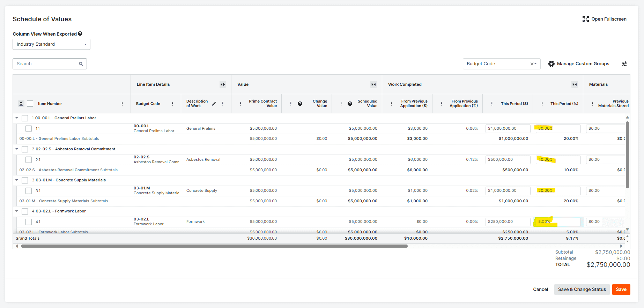Check the select-all checkbox beside Item Number
Screen dimensions: 644x308
click(x=30, y=104)
